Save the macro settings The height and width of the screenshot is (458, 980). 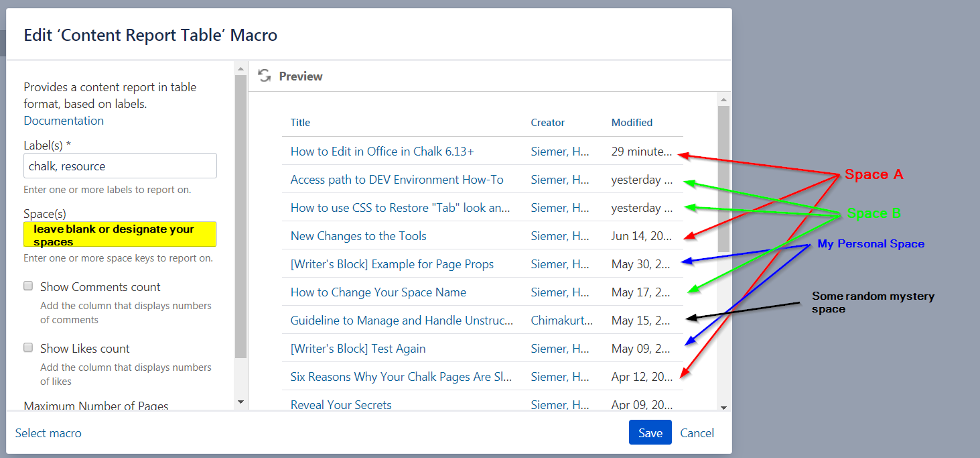(650, 433)
